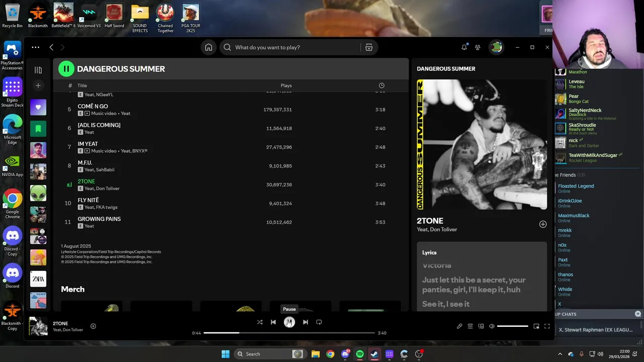
Task: Open the Google Chrome desktop shortcut
Action: 13,204
